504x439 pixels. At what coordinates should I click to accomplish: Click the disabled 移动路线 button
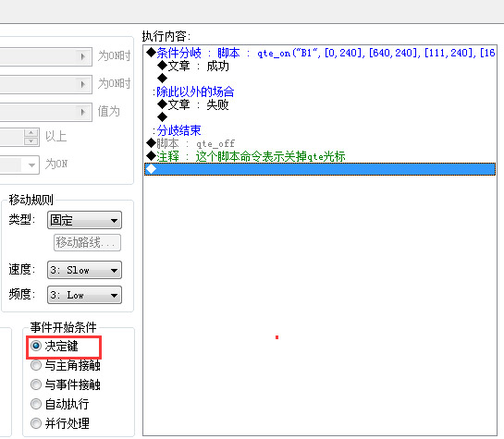pos(87,242)
